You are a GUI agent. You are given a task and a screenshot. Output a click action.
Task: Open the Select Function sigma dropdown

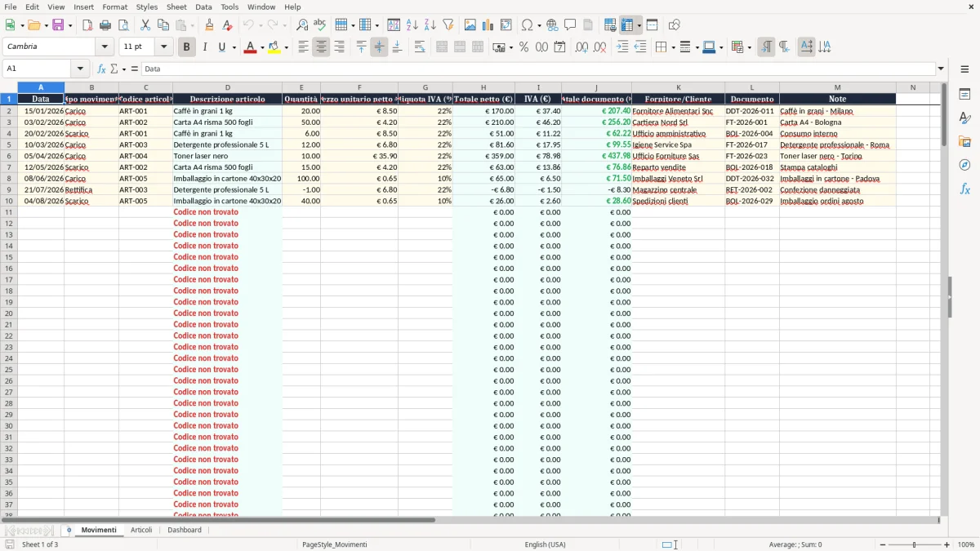[x=123, y=69]
